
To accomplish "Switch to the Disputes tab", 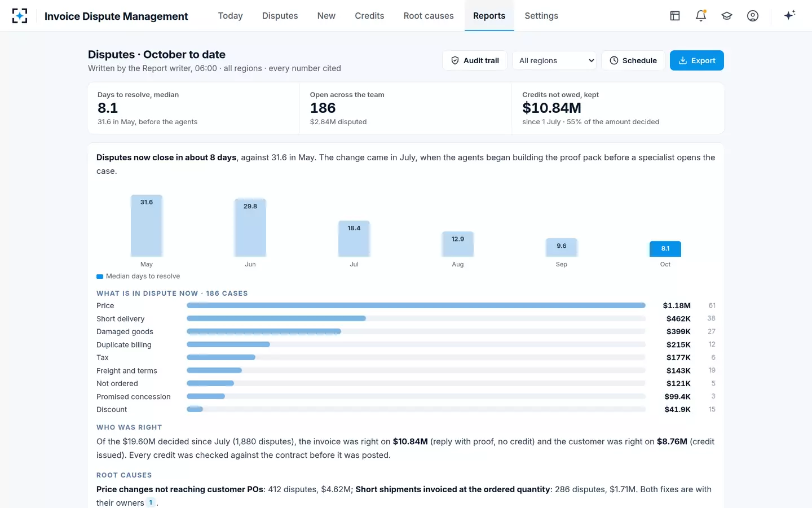I will click(x=280, y=16).
